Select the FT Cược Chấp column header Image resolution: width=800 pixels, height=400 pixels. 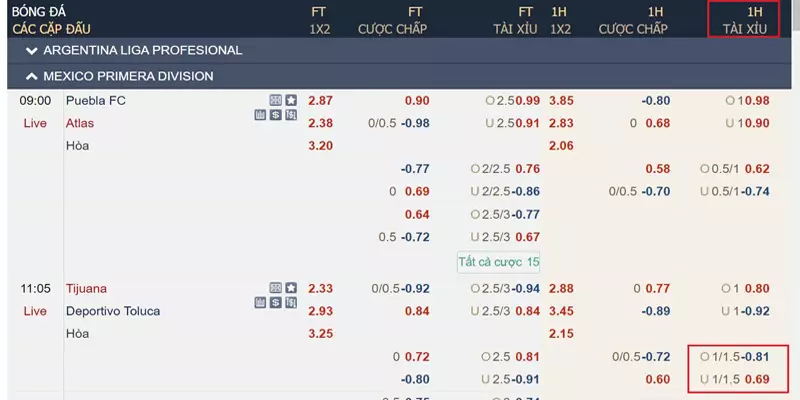(x=392, y=20)
